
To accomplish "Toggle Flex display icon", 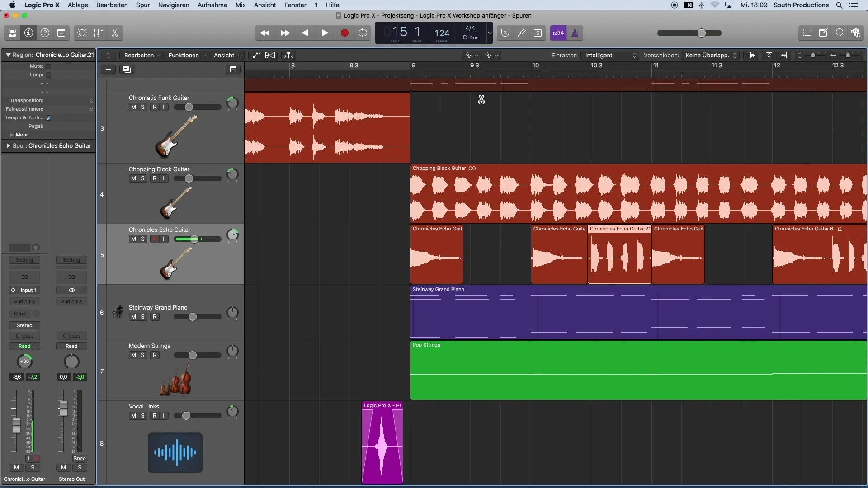I will click(270, 56).
